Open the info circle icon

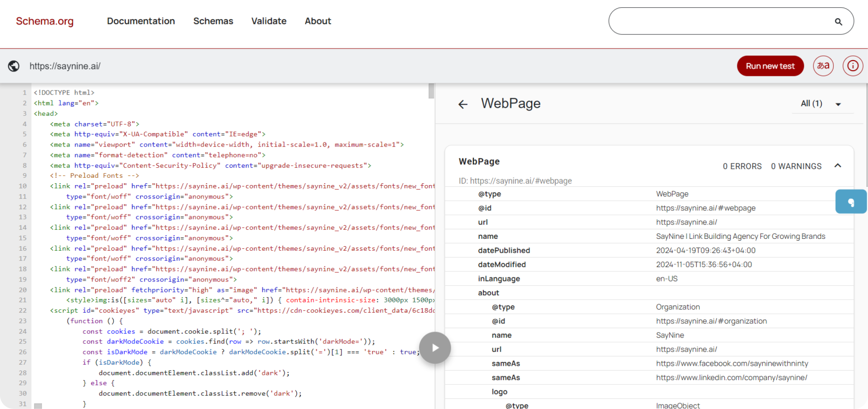[853, 66]
